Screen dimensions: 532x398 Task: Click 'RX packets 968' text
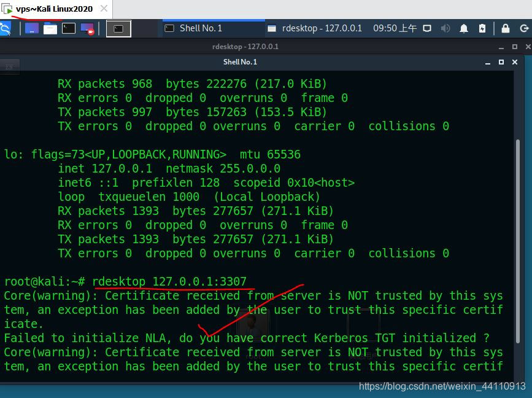tap(105, 84)
